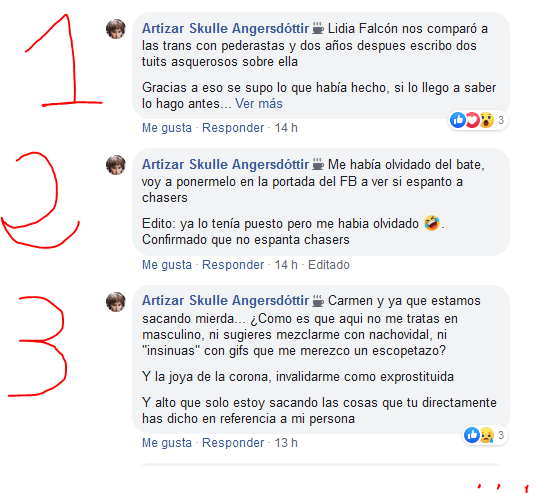Screen dimensions: 537x493
Task: Click the coffee cup badge in the second comment
Action: click(318, 164)
